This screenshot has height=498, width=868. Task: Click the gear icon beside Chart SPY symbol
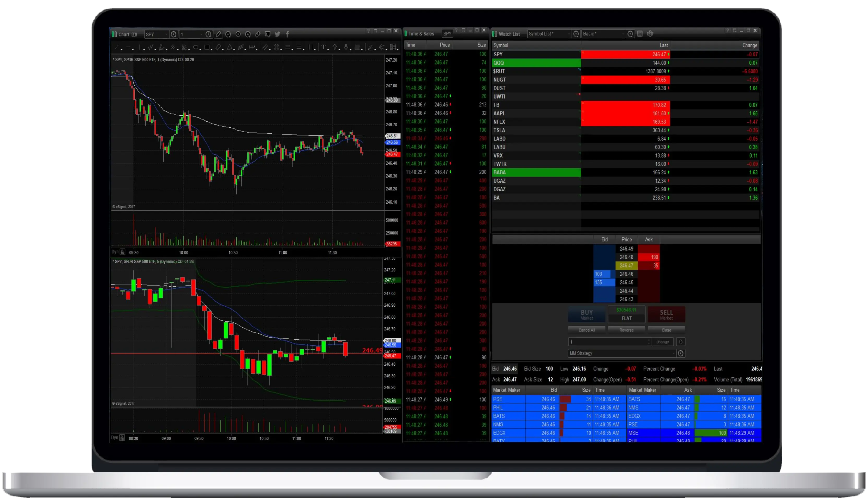pyautogui.click(x=174, y=34)
